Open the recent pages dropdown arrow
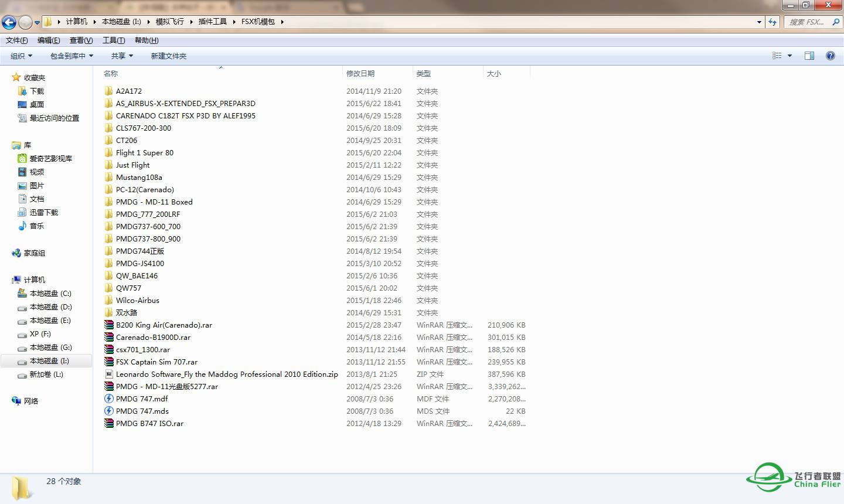The width and height of the screenshot is (844, 504). click(x=37, y=23)
